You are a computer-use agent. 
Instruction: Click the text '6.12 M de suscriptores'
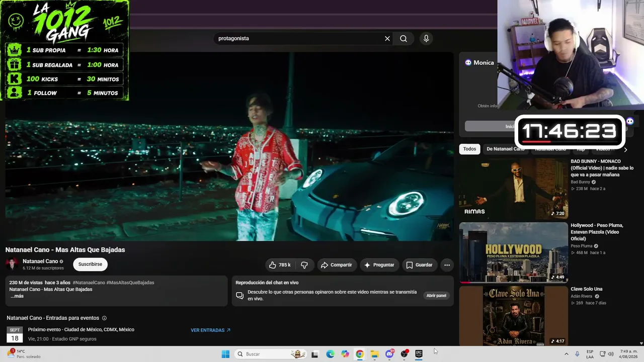[x=43, y=268]
